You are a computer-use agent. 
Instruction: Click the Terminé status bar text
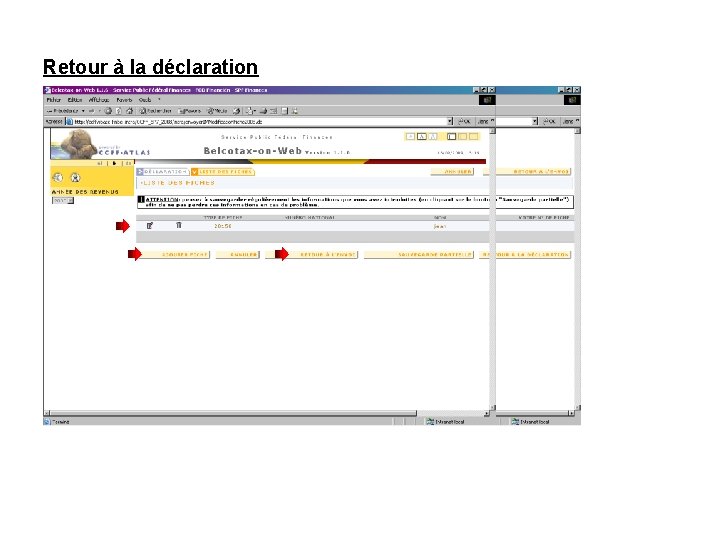tap(60, 422)
